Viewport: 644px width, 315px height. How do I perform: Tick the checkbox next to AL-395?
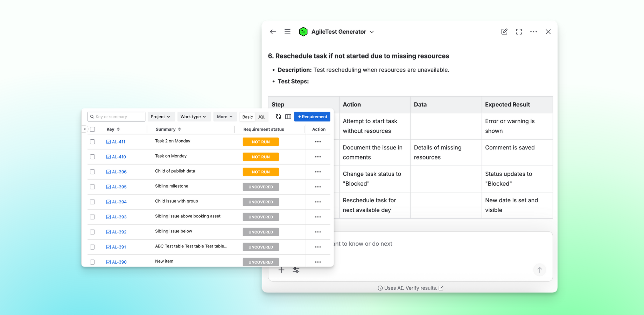pyautogui.click(x=92, y=187)
